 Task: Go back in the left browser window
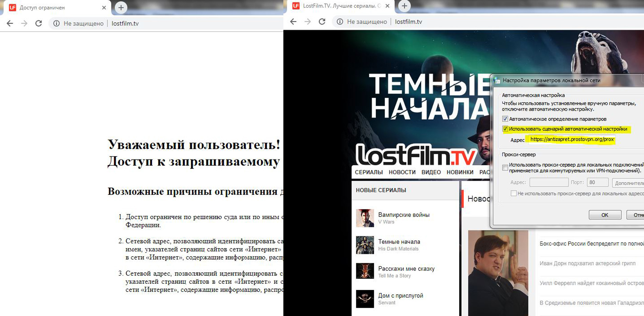click(10, 23)
